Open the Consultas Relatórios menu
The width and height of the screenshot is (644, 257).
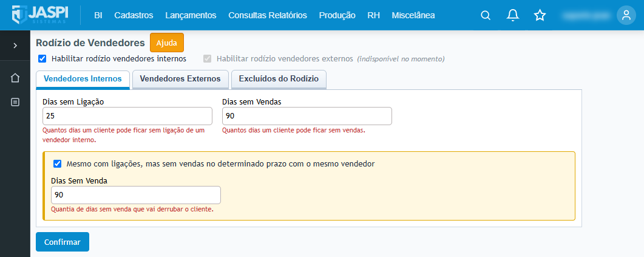[x=268, y=15]
